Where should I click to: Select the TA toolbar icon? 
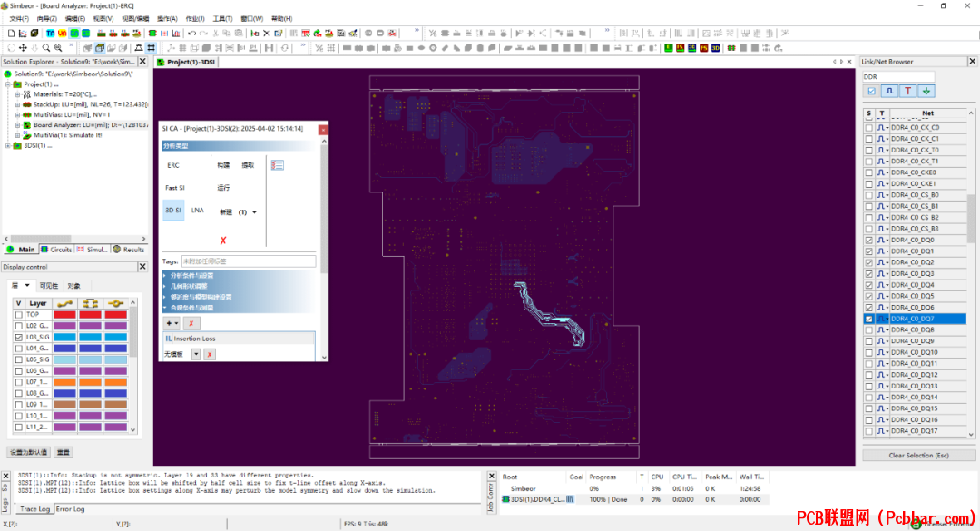(x=51, y=34)
